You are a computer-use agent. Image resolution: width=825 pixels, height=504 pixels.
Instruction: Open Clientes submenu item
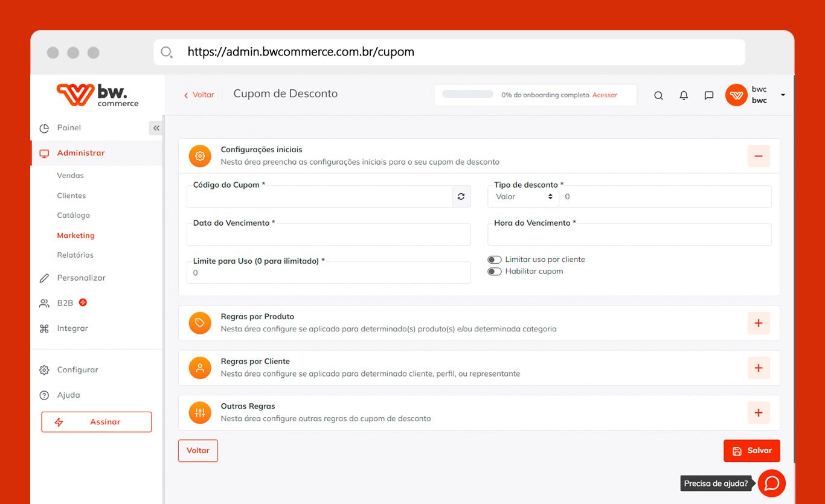[71, 196]
